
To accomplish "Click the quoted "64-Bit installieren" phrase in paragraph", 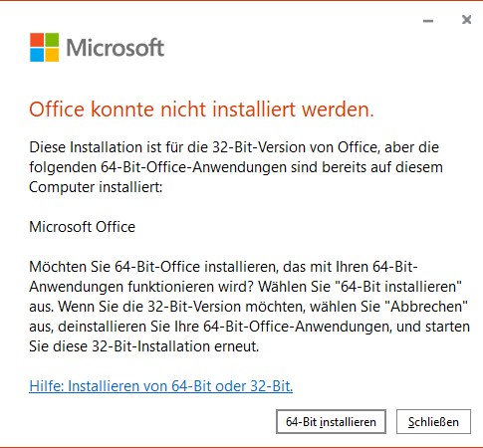I will pyautogui.click(x=399, y=287).
